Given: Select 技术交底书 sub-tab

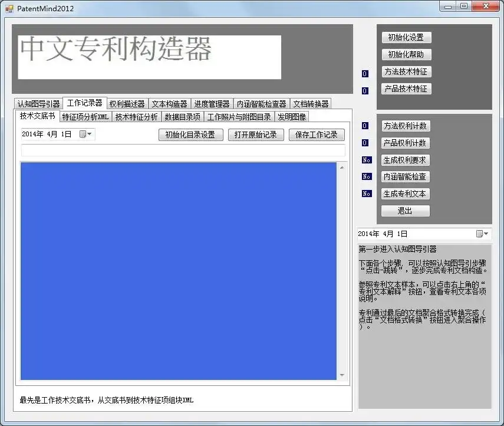Looking at the screenshot, I should 37,116.
